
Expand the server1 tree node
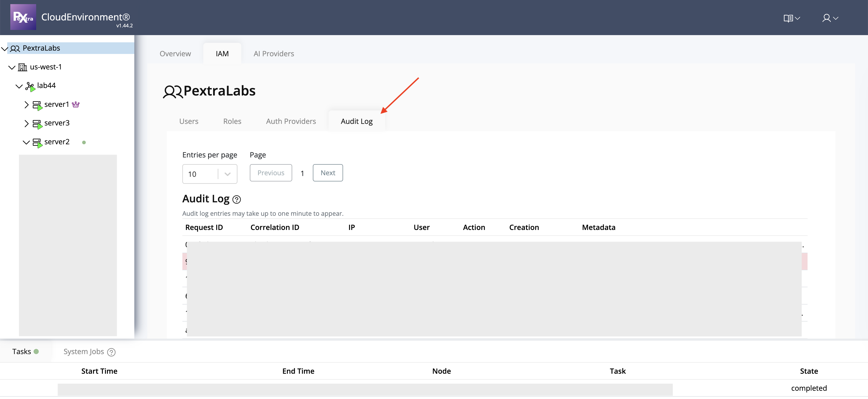(26, 105)
